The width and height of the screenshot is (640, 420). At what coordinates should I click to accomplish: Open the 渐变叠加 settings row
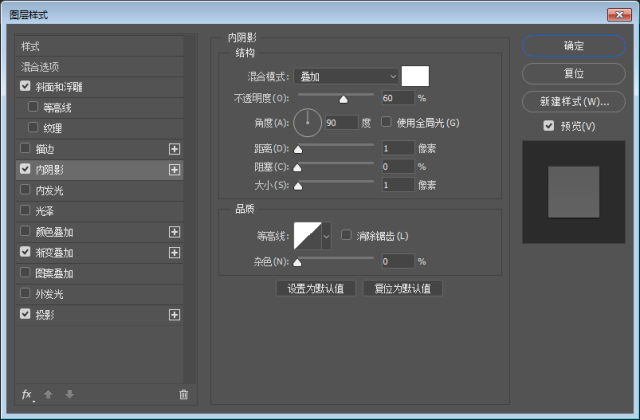point(99,253)
